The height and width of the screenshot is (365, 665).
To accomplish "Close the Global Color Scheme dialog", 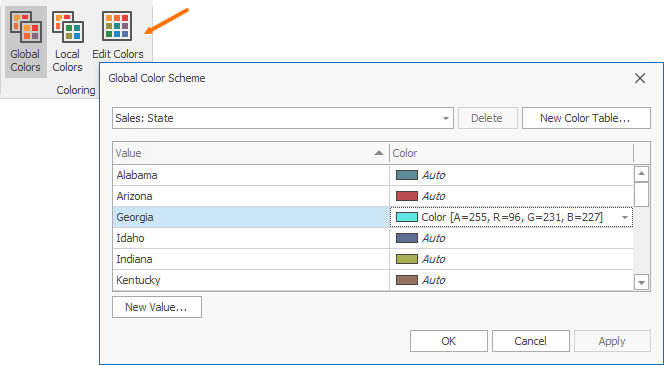I will point(640,78).
